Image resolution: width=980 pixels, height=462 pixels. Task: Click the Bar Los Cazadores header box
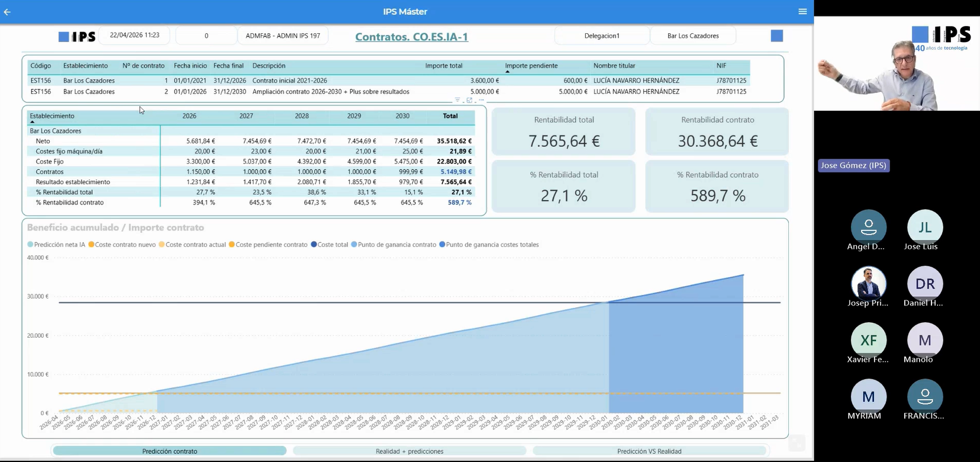[x=693, y=36]
